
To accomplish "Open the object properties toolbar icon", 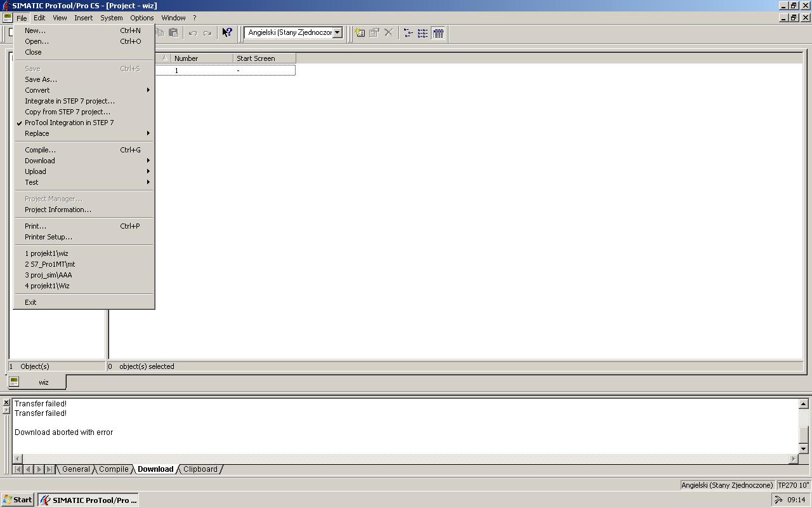I will (x=374, y=32).
